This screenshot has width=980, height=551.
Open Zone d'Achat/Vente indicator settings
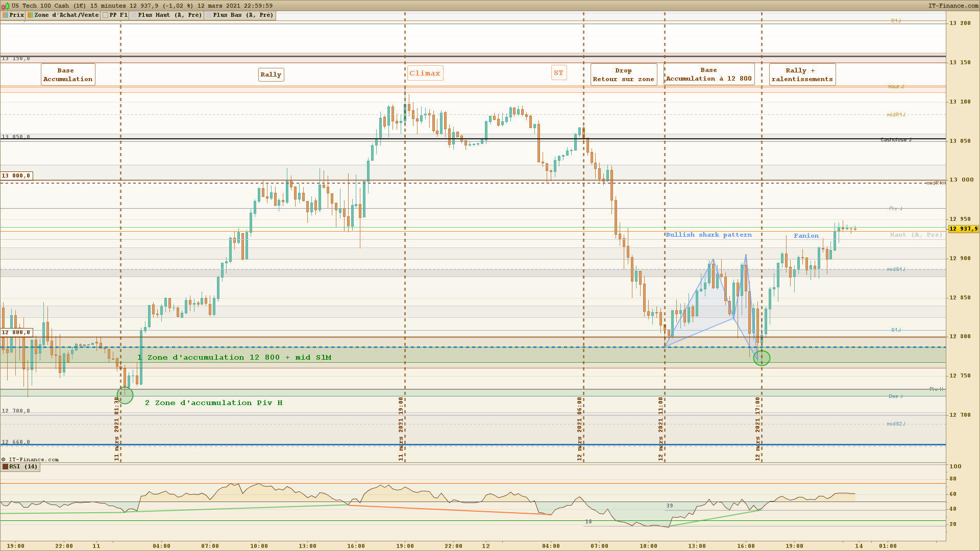point(66,15)
